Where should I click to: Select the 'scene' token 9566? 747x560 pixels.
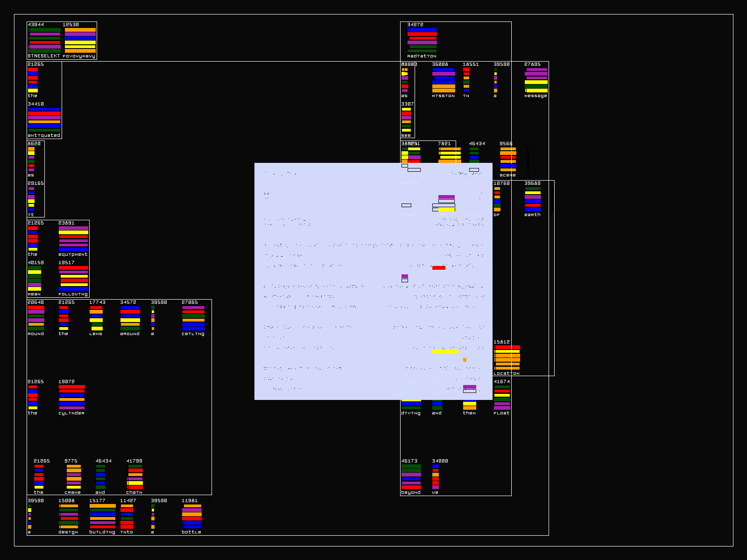508,159
